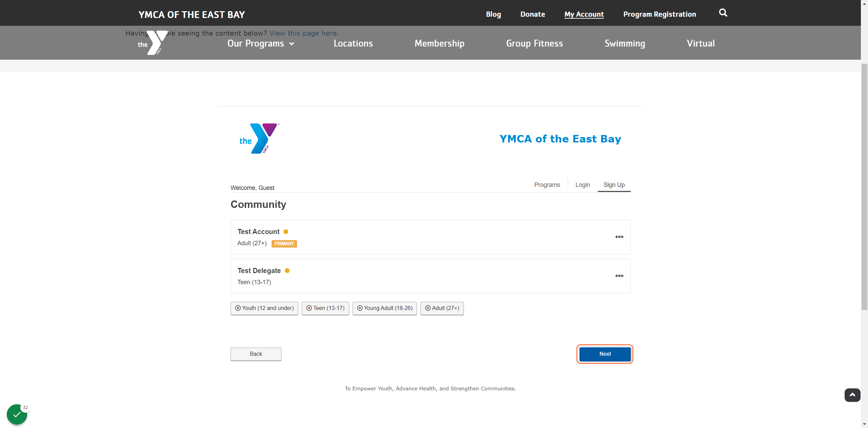The image size is (868, 428).
Task: Open Test Delegate's three-dot options menu
Action: (619, 276)
